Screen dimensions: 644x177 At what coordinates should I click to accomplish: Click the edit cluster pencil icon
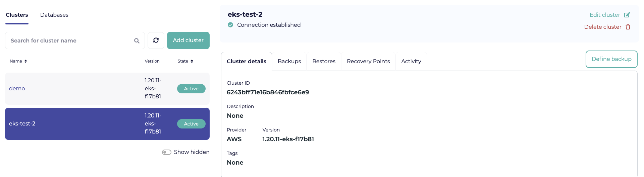point(627,15)
